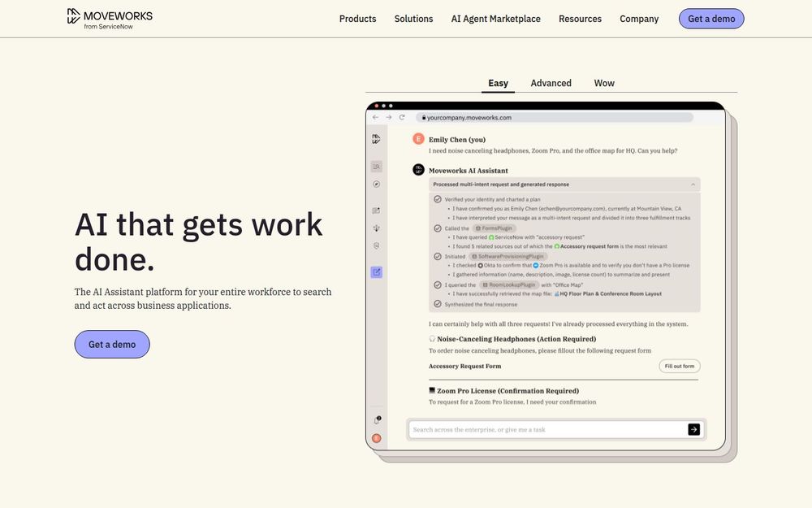
Task: Click the checkmark beside the RoomLookupPlugin step
Action: coord(438,285)
